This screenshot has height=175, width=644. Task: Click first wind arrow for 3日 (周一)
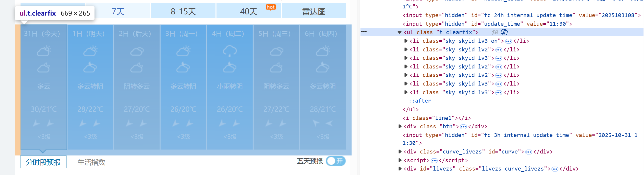pyautogui.click(x=176, y=123)
